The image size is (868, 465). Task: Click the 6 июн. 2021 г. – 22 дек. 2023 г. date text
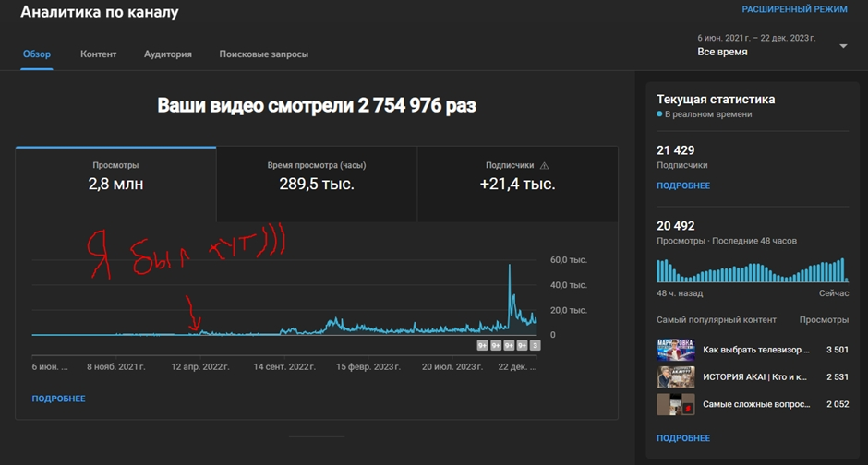pyautogui.click(x=756, y=38)
